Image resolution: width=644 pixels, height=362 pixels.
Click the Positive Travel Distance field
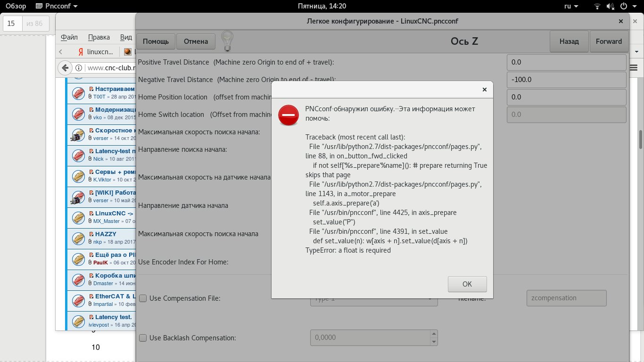[x=567, y=62]
